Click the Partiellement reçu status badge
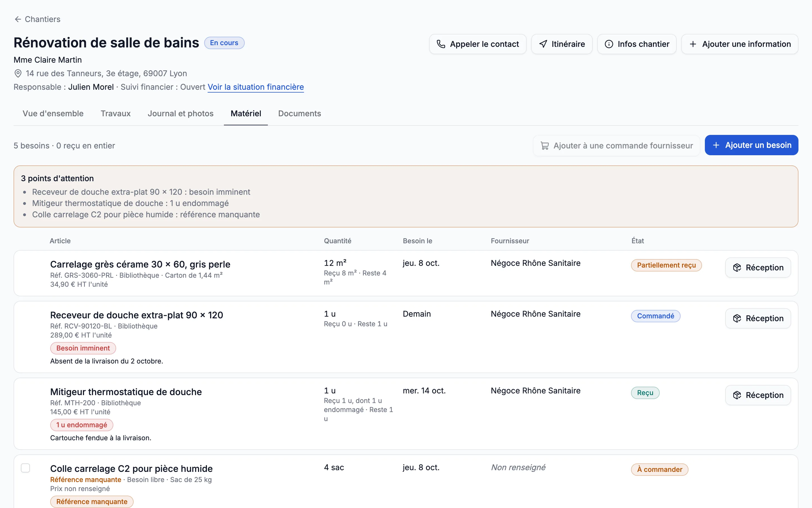The width and height of the screenshot is (812, 508). coord(667,265)
